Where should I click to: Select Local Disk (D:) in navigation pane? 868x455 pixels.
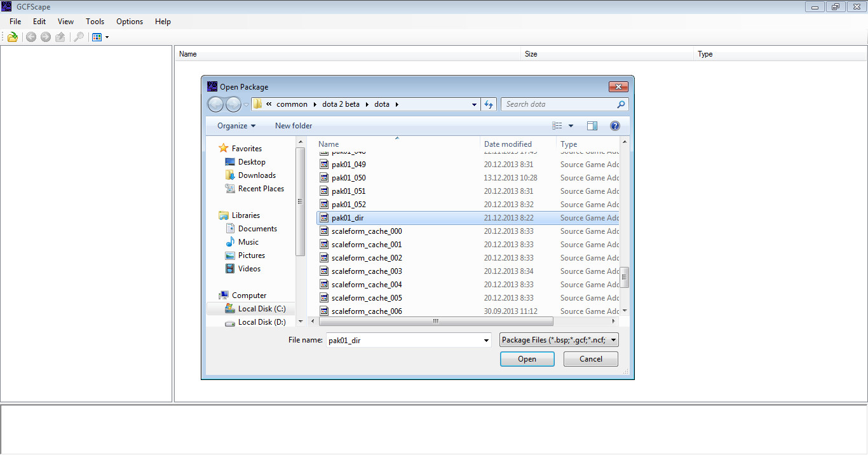pos(262,322)
